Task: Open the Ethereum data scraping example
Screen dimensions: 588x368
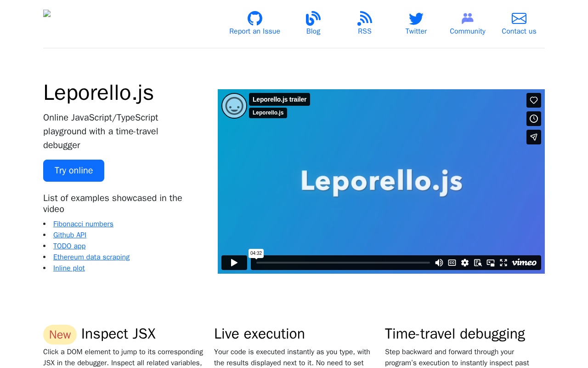Action: (x=91, y=257)
